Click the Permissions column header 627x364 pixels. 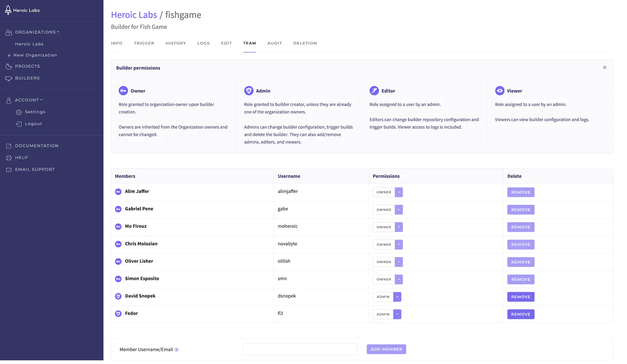(x=386, y=176)
